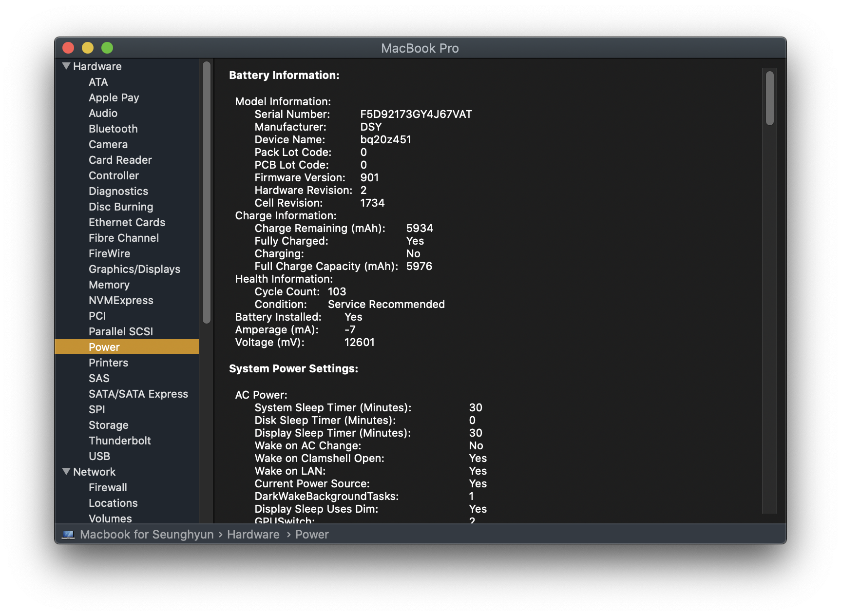Click the Device Name value bq20z451

385,139
